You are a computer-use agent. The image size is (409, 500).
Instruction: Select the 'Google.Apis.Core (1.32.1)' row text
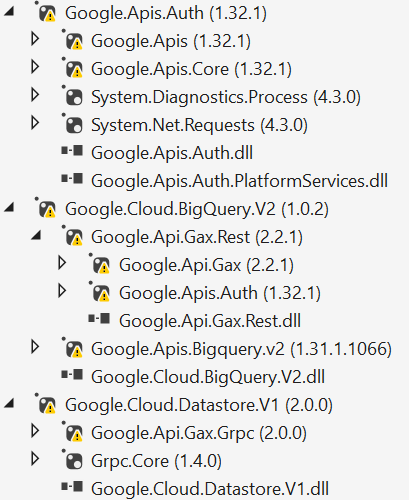click(x=191, y=70)
